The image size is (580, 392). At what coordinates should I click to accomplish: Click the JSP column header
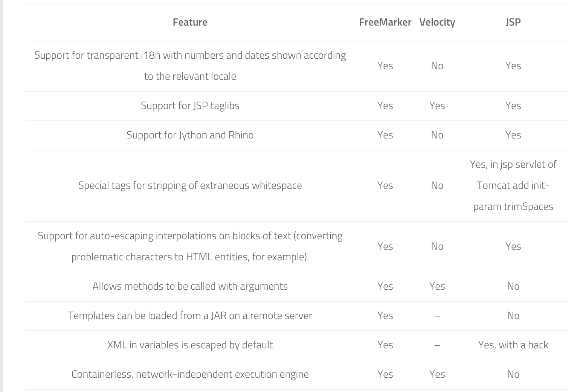[x=513, y=22]
